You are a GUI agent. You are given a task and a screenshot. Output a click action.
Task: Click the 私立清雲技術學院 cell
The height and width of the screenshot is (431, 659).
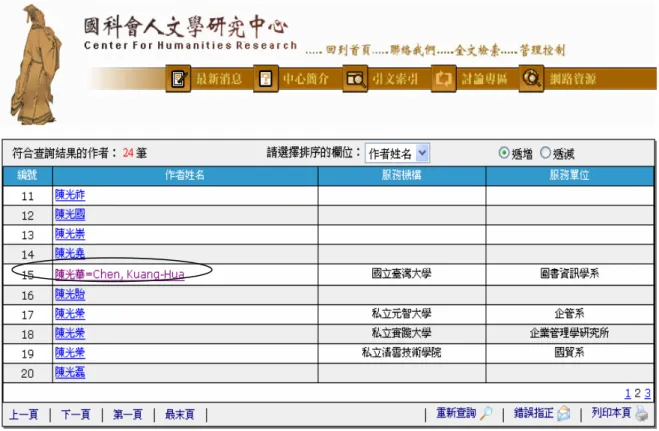pos(401,352)
